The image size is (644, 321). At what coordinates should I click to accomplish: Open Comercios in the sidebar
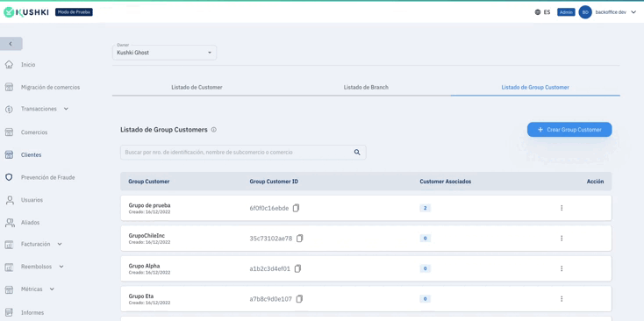point(34,132)
